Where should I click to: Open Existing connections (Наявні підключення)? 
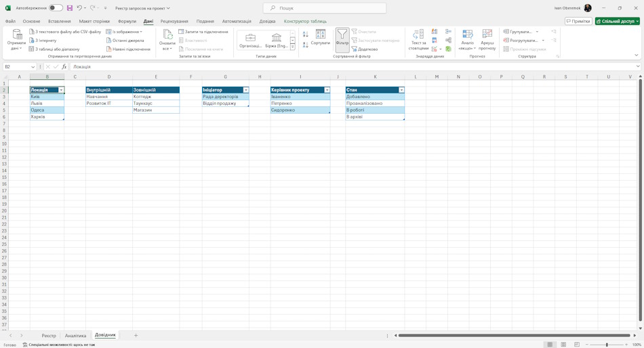pyautogui.click(x=127, y=49)
